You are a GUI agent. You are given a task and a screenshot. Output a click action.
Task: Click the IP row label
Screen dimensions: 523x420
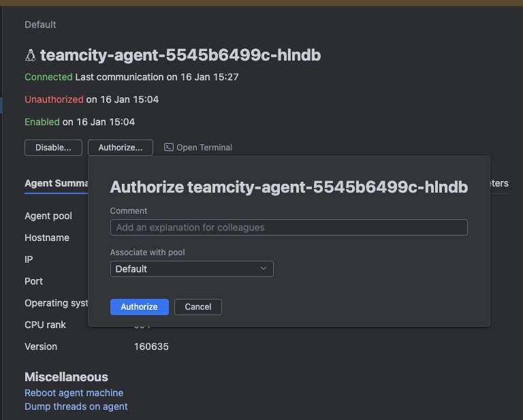[x=29, y=259]
